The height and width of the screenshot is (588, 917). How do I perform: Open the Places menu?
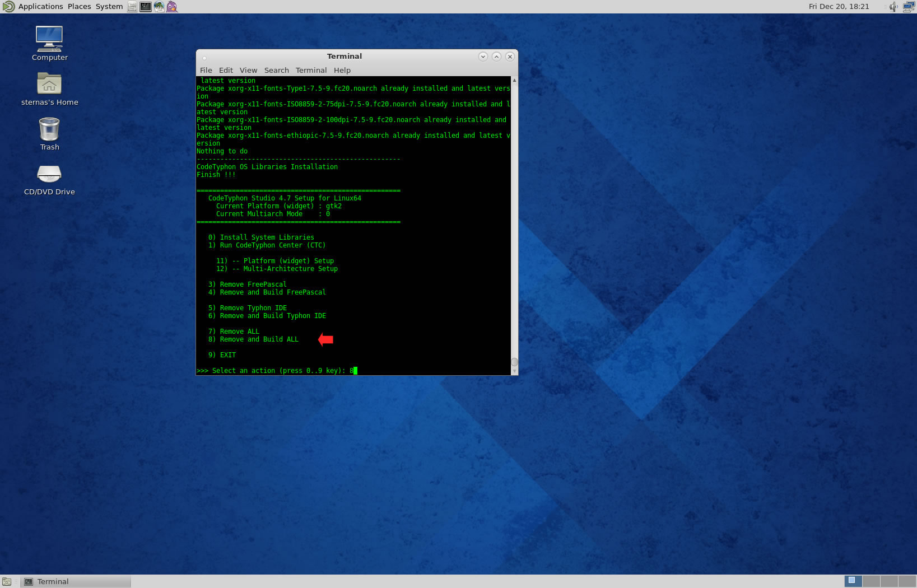pyautogui.click(x=79, y=7)
